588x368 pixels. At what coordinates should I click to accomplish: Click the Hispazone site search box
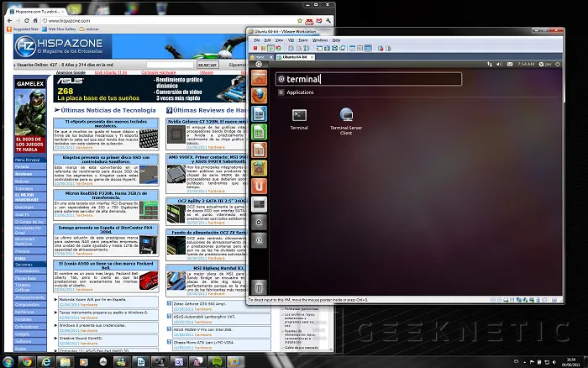(x=170, y=65)
